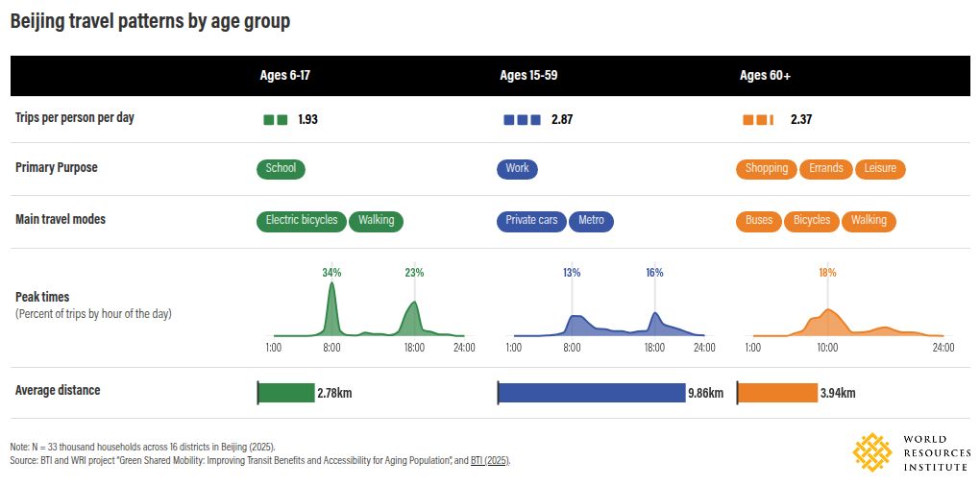Click the chart title Beijing travel patterns
The width and height of the screenshot is (980, 486).
[150, 21]
